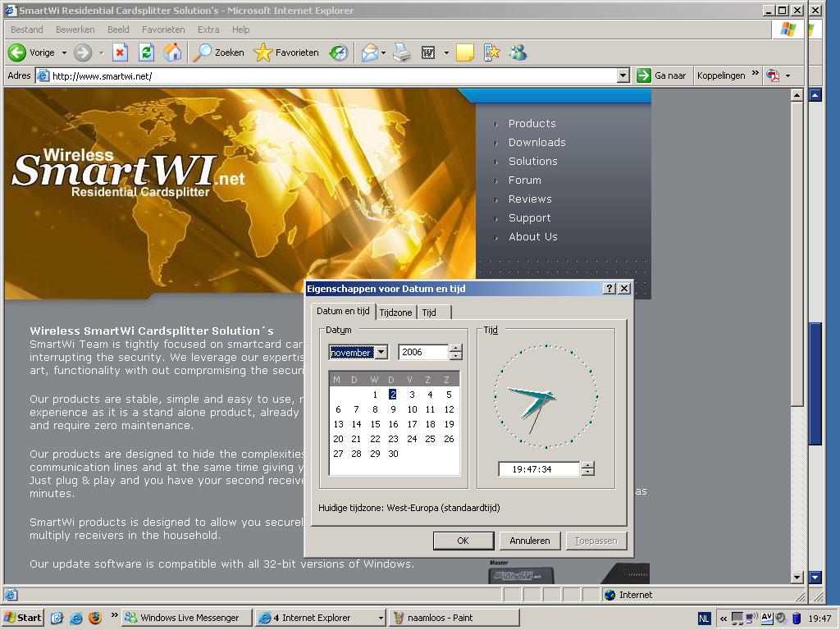Screen dimensions: 840x630
Task: Open Beeld menu
Action: pyautogui.click(x=118, y=30)
